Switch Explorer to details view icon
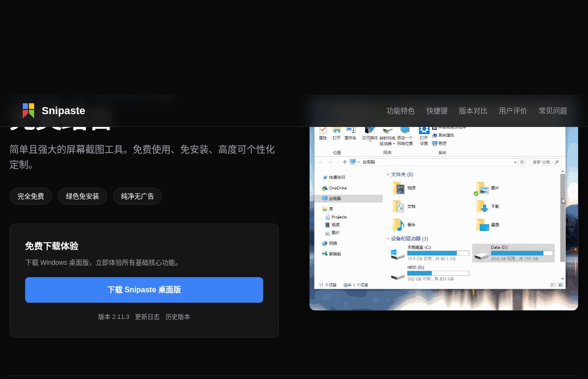This screenshot has height=379, width=588. [553, 285]
